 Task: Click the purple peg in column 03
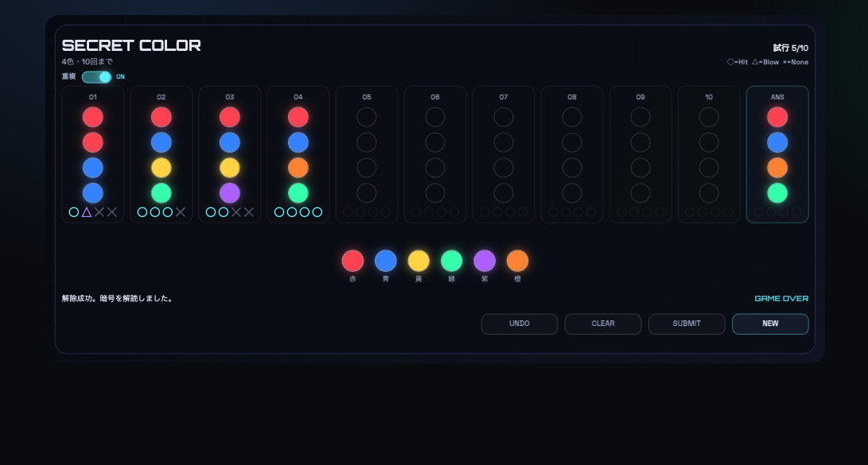(230, 193)
